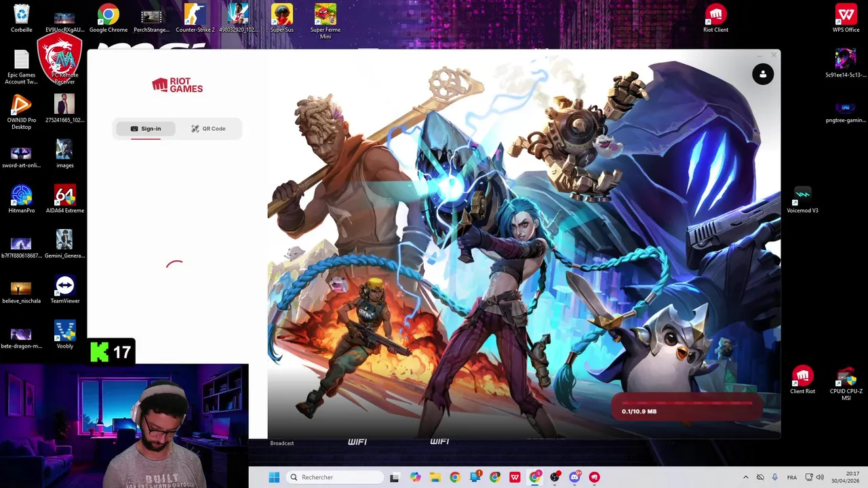This screenshot has width=868, height=488.
Task: Select the PerchStrange video file icon
Action: coord(151,19)
